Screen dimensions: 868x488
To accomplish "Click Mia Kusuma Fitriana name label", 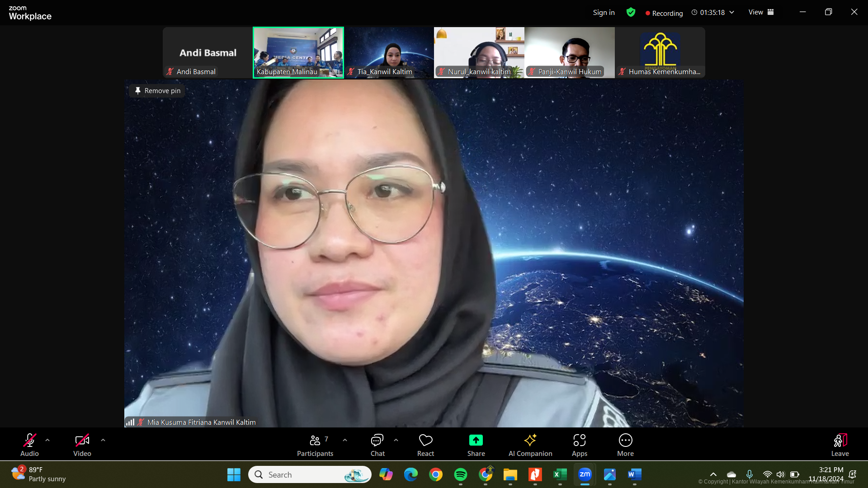I will pyautogui.click(x=202, y=422).
